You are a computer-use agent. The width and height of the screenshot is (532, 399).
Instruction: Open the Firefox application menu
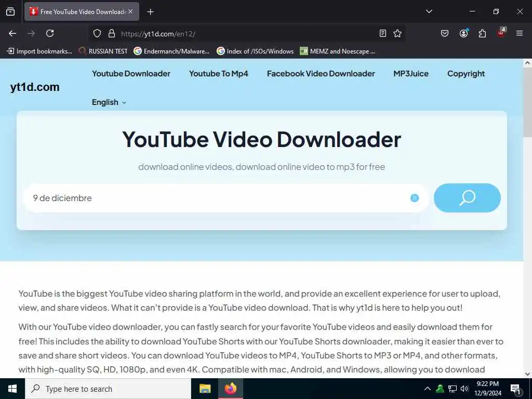(520, 33)
